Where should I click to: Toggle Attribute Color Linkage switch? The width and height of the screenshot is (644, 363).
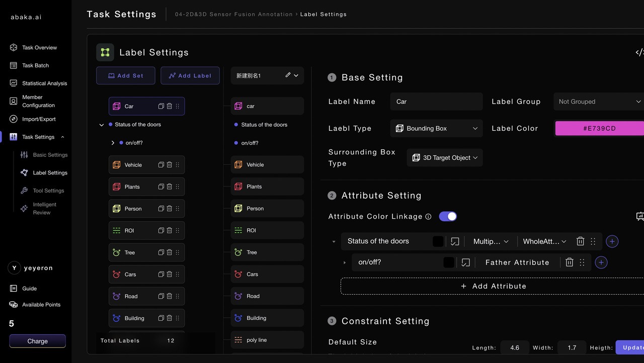448,216
